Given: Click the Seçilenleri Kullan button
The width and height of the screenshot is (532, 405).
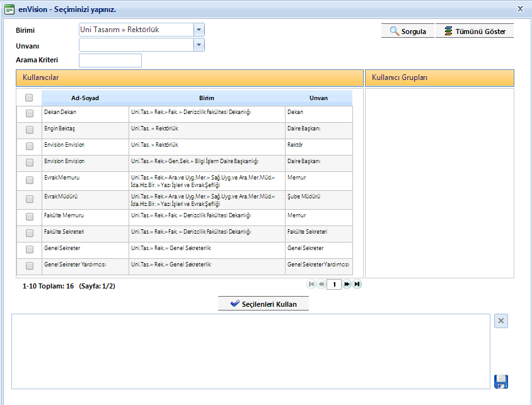Looking at the screenshot, I should click(x=263, y=304).
